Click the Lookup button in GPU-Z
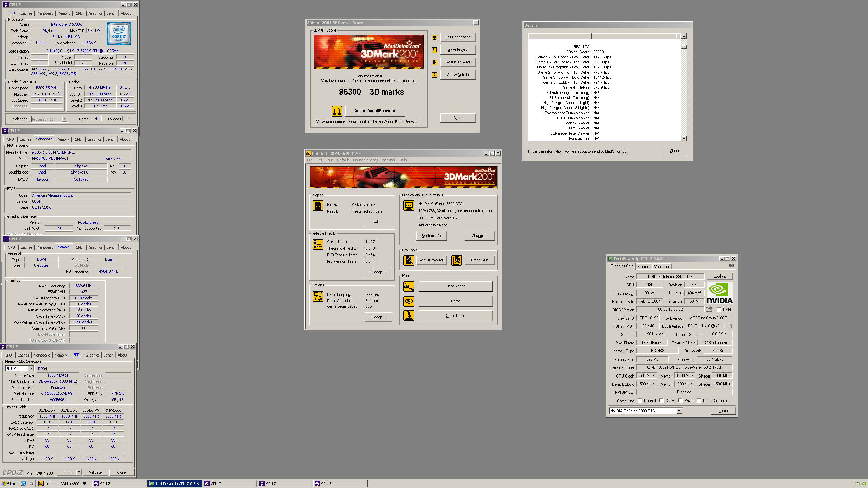This screenshot has width=868, height=488. pyautogui.click(x=719, y=276)
